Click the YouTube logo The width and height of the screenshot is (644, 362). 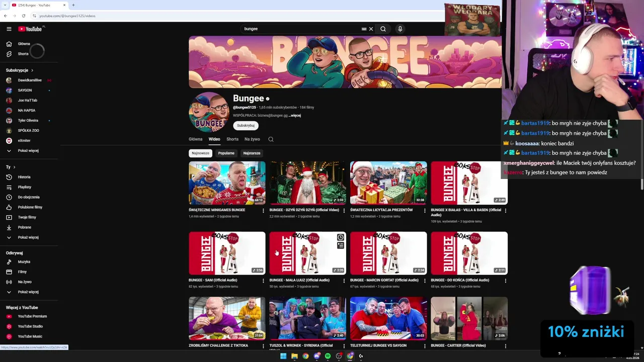pyautogui.click(x=30, y=29)
